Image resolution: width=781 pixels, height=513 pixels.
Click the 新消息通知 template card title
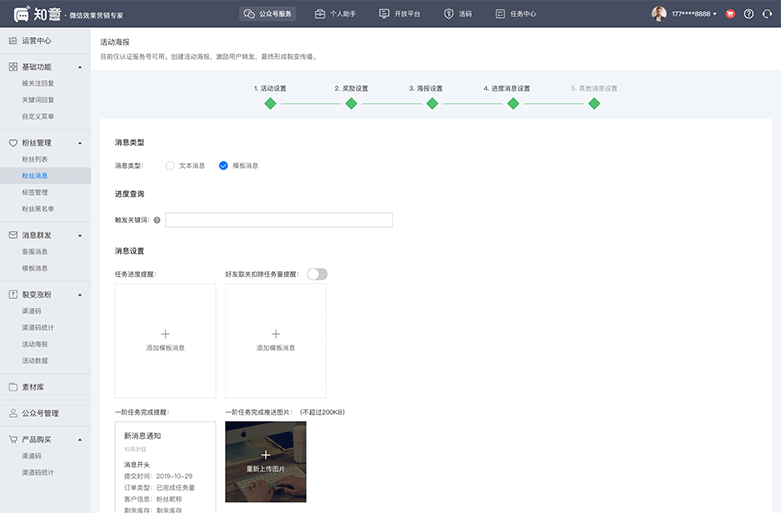coord(142,436)
